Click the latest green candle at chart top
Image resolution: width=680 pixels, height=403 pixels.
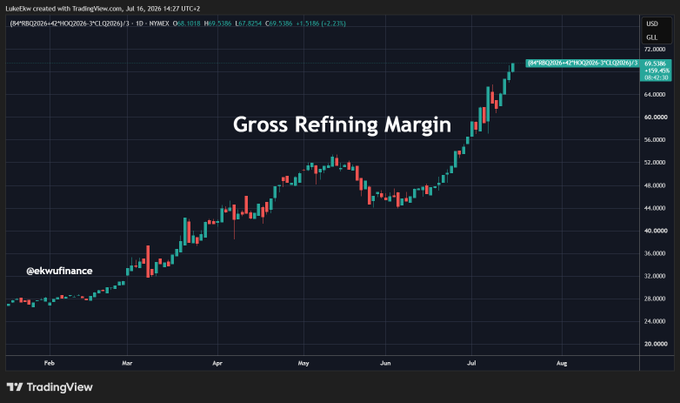[x=513, y=67]
